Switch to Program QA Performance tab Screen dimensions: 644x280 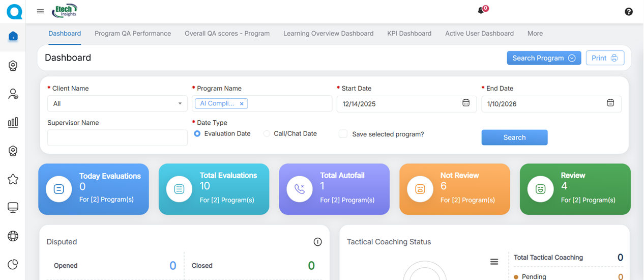point(133,34)
